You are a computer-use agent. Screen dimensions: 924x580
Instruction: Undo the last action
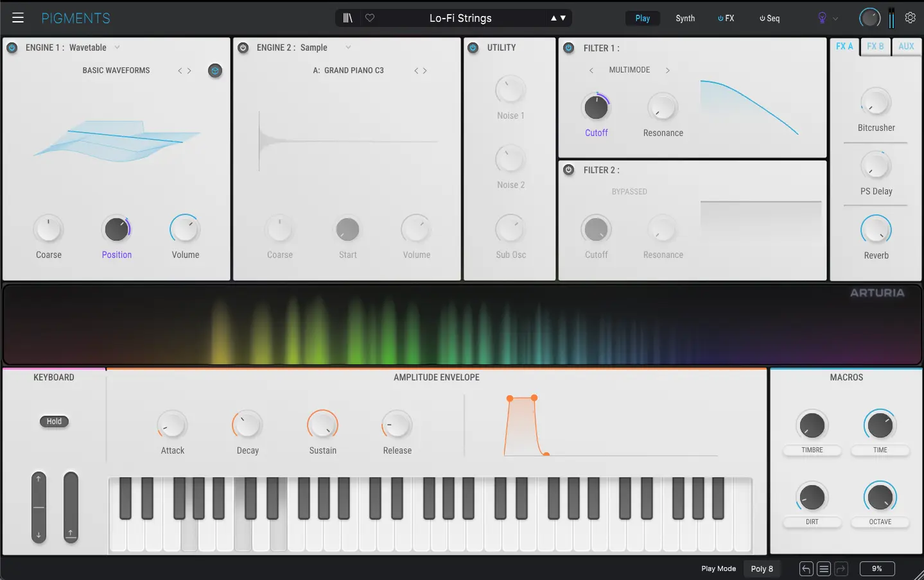click(x=805, y=568)
